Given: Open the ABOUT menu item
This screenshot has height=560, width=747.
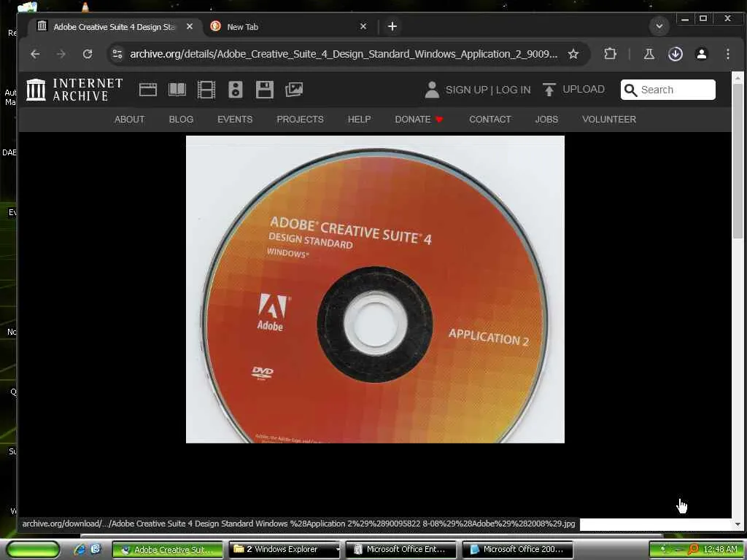Looking at the screenshot, I should [x=130, y=120].
